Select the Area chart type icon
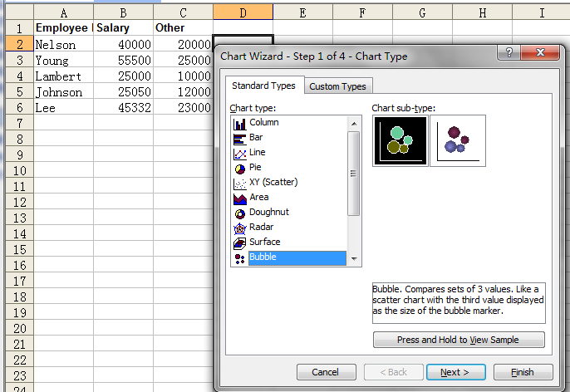 239,198
